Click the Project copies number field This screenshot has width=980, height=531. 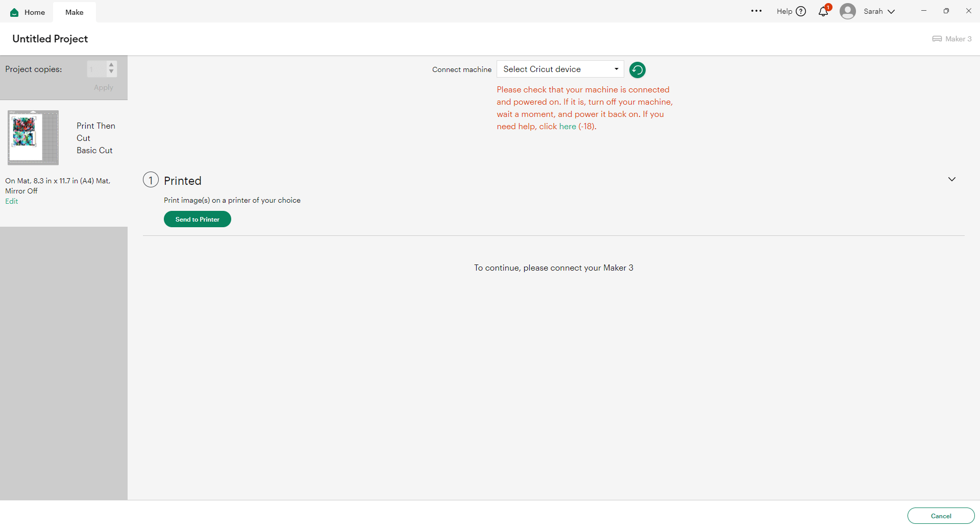pyautogui.click(x=97, y=69)
